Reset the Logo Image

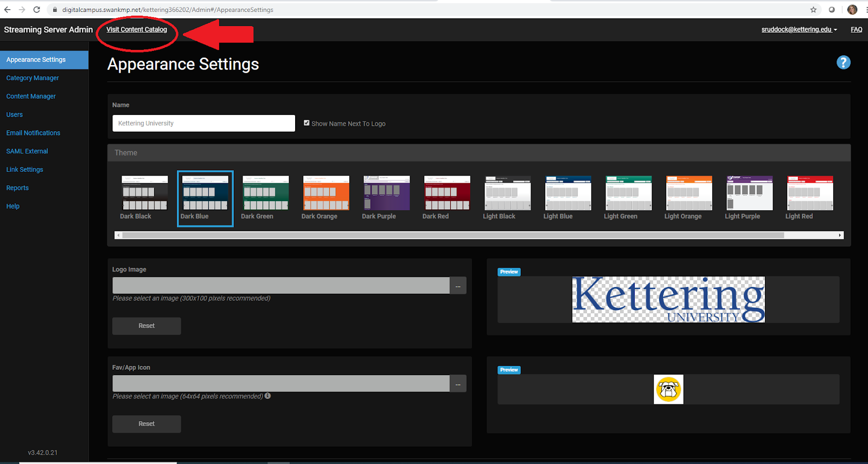146,326
